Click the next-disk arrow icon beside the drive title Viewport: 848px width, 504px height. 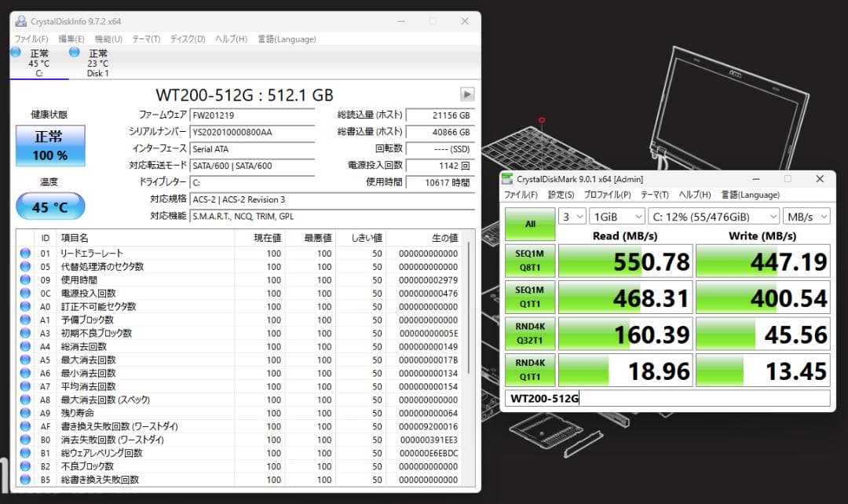tap(466, 93)
